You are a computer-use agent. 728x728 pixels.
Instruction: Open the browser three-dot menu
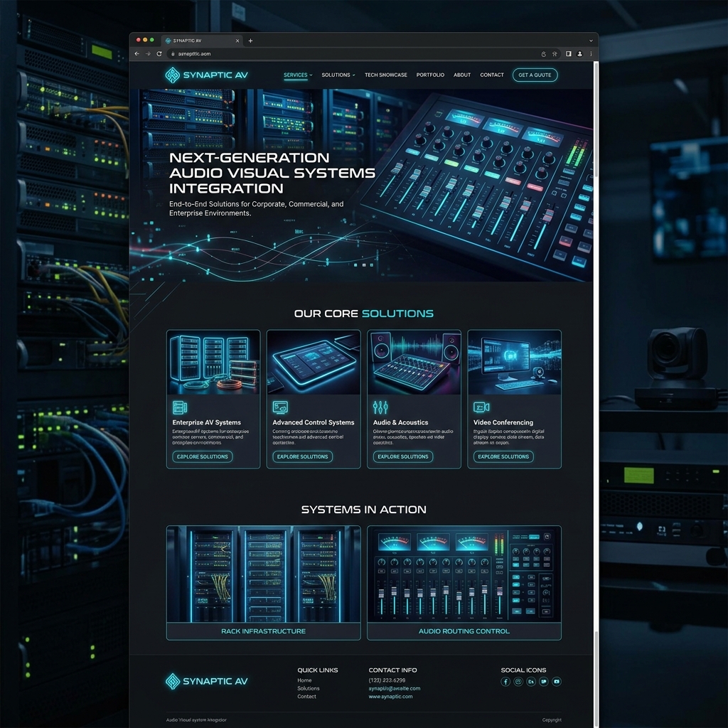(x=591, y=54)
